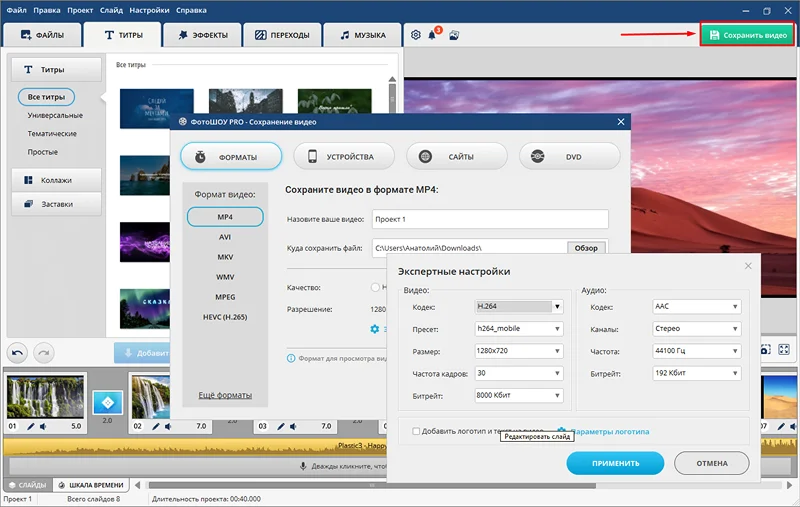Click the fullscreen preview icon
This screenshot has width=800, height=507.
784,350
